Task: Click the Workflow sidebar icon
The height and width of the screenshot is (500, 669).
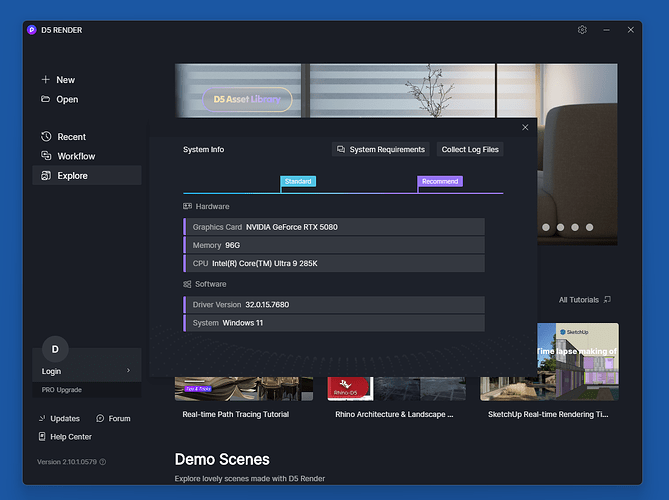Action: (x=46, y=156)
